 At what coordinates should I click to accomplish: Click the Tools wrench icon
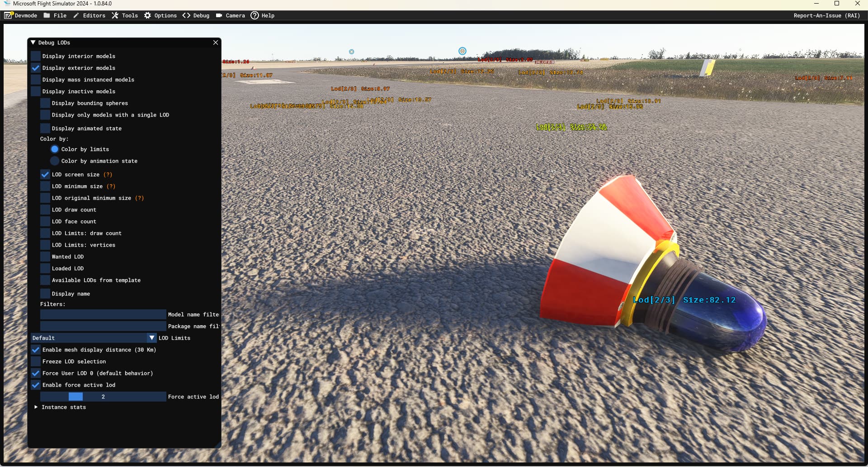115,15
